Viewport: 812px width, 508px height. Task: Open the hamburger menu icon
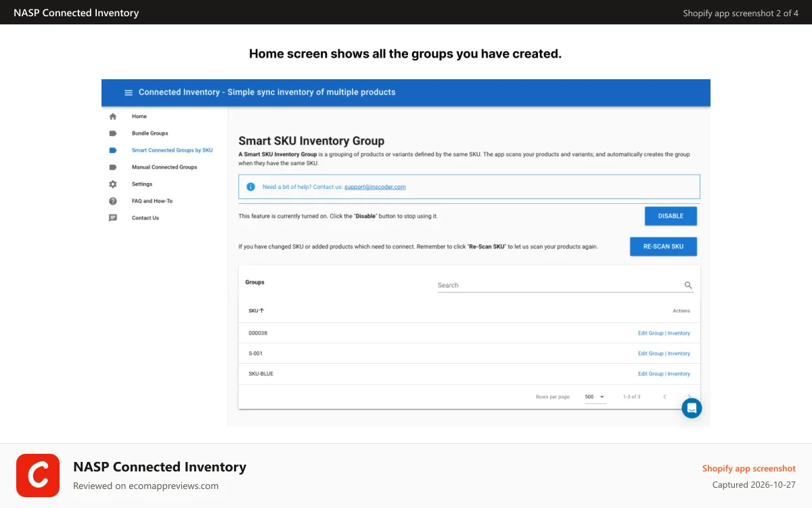(129, 93)
